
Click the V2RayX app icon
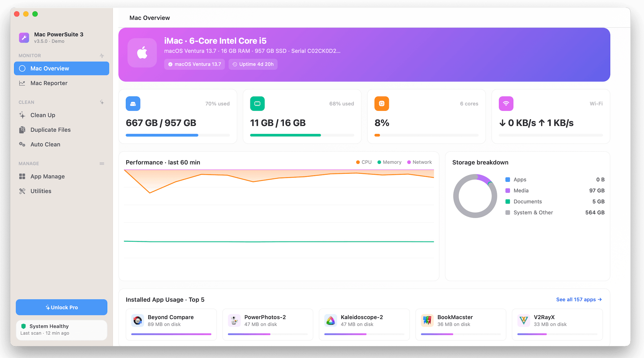pyautogui.click(x=524, y=320)
